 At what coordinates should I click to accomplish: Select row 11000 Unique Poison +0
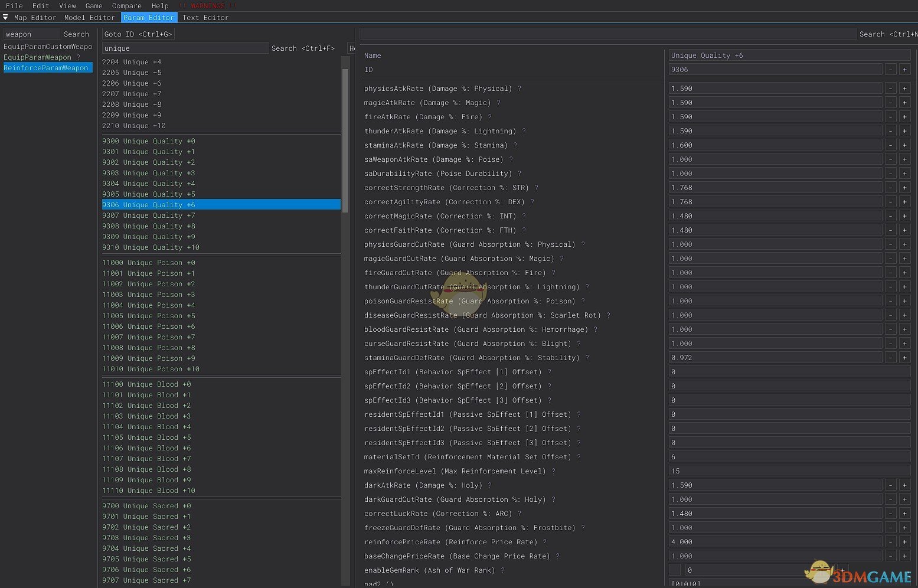pos(221,263)
